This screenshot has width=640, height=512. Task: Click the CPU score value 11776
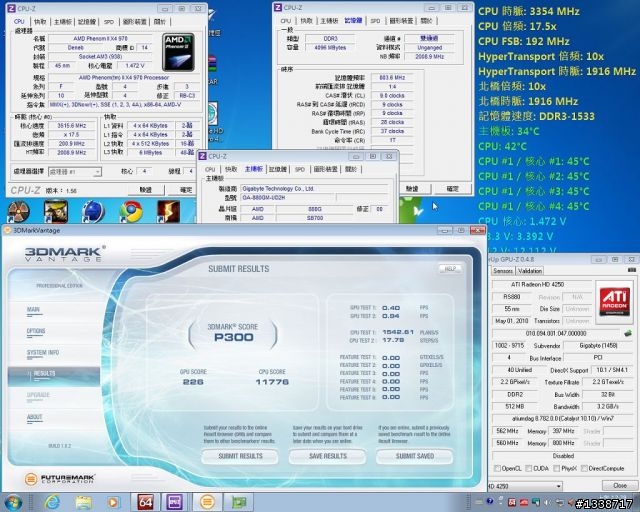click(272, 382)
